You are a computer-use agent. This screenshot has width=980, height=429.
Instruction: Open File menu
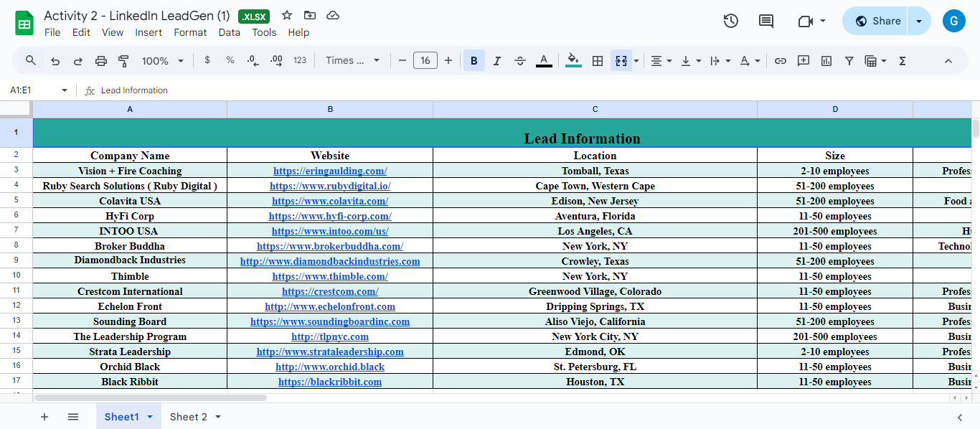pos(52,32)
